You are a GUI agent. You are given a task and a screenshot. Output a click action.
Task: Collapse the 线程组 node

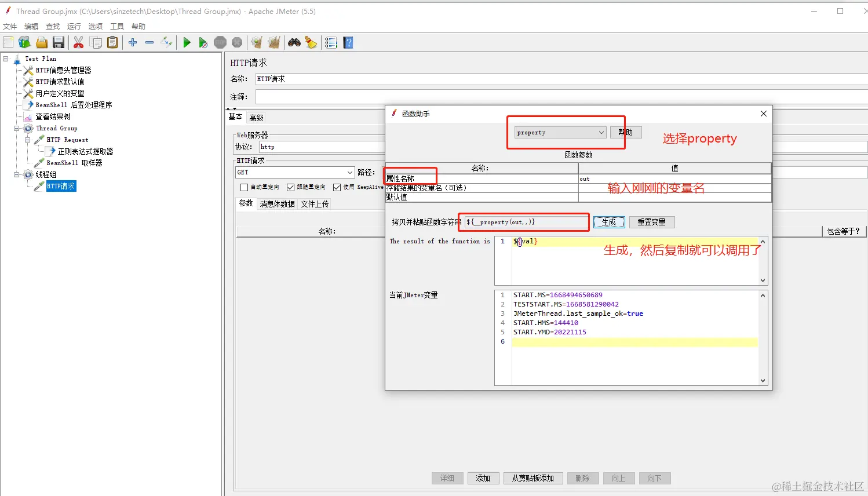pos(17,174)
